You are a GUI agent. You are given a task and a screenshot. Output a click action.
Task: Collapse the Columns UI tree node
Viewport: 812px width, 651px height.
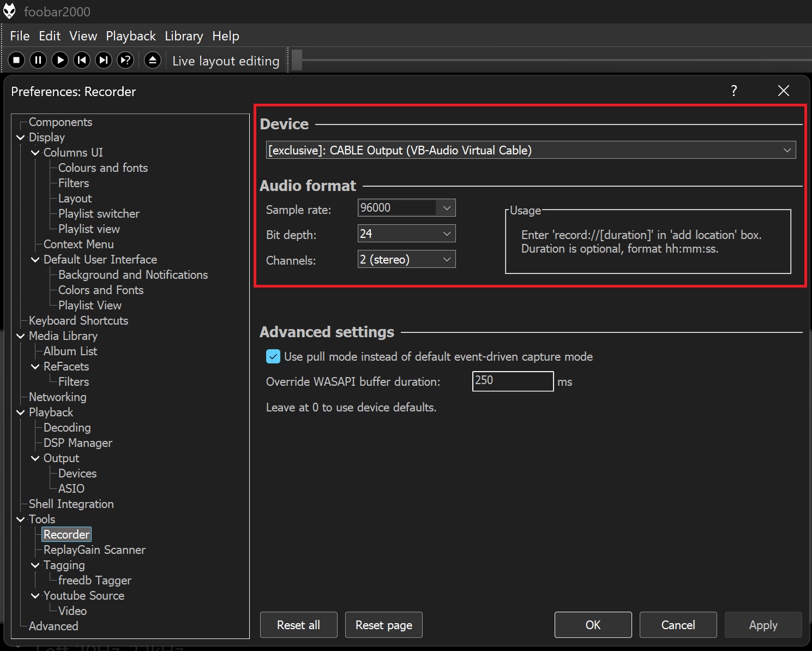pos(35,153)
